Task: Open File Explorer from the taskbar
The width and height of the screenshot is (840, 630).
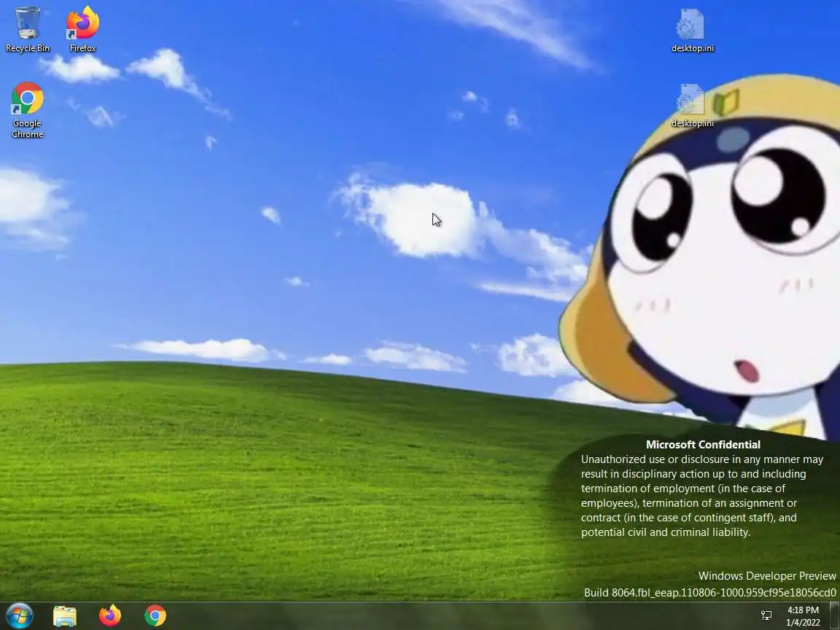Action: point(65,616)
